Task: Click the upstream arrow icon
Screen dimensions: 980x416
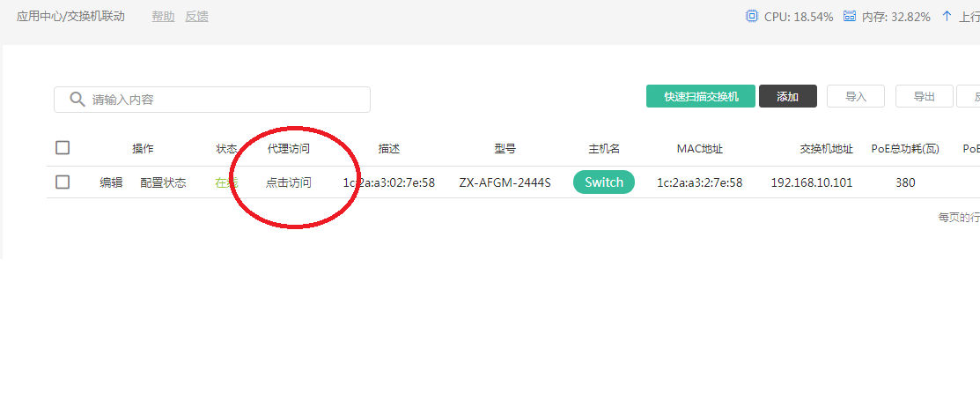Action: coord(947,16)
